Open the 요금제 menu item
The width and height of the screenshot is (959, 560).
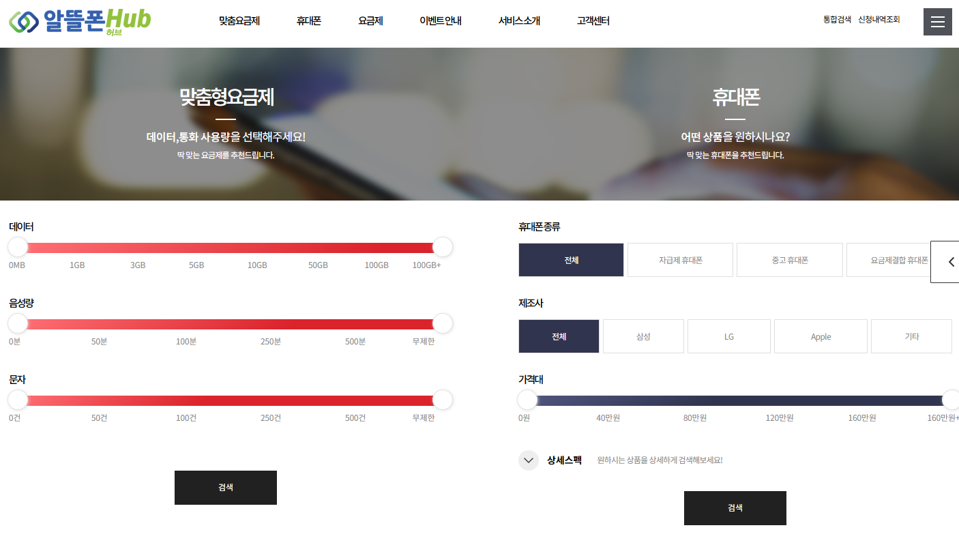click(x=370, y=21)
